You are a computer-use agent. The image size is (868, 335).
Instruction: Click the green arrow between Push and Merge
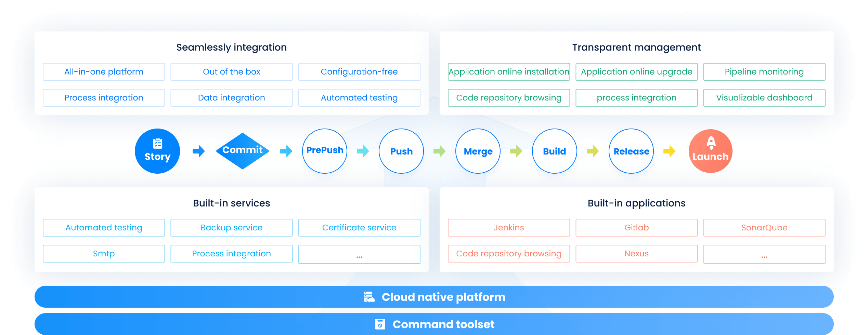tap(439, 151)
